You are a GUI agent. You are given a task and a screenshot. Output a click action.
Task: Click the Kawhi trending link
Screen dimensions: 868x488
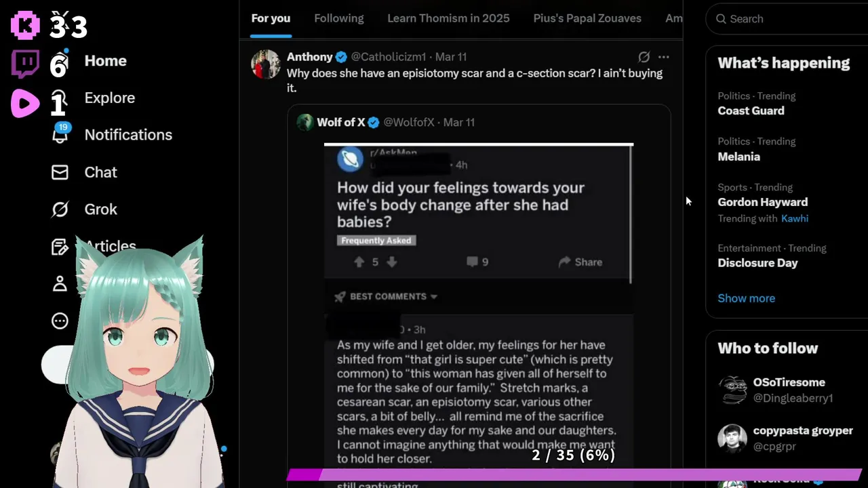pos(795,219)
